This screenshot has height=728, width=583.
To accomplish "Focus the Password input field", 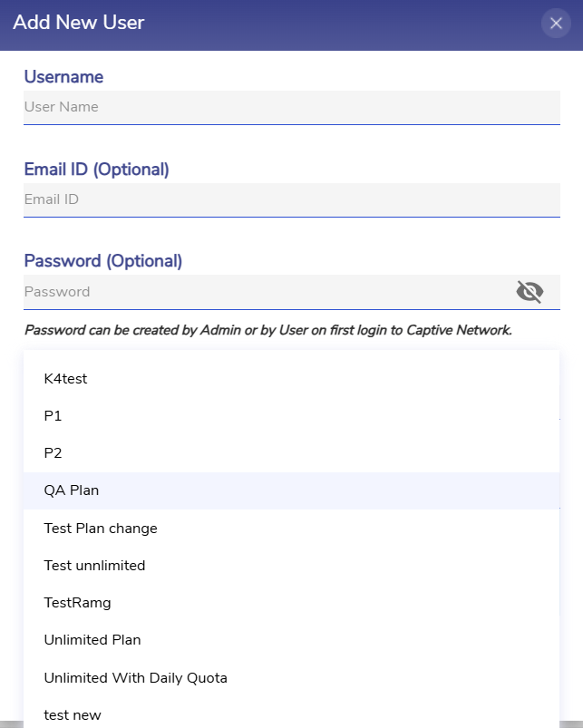I will [267, 292].
